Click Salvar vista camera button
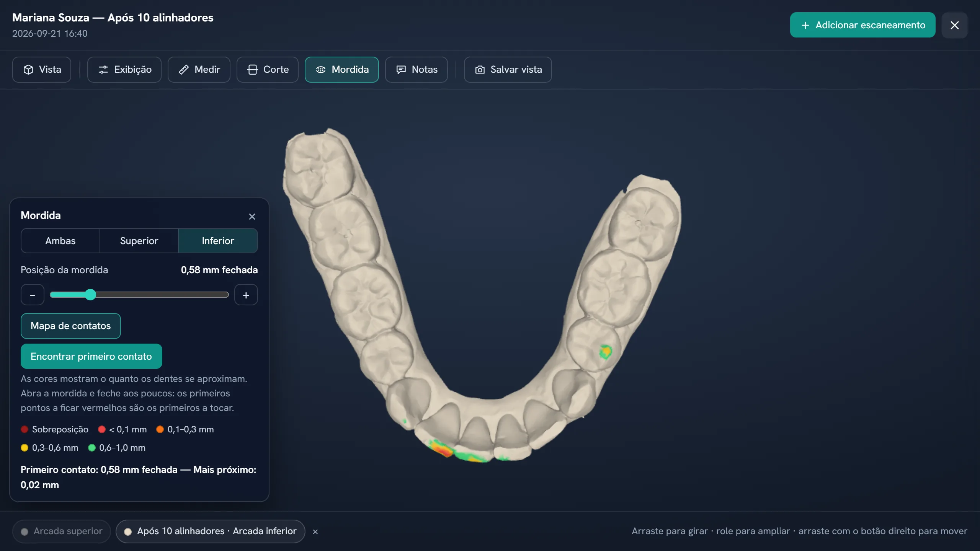Image resolution: width=980 pixels, height=551 pixels. click(x=508, y=70)
